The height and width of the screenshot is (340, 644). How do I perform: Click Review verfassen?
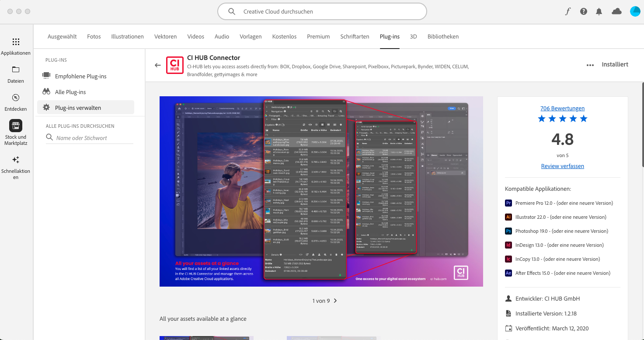click(x=562, y=166)
